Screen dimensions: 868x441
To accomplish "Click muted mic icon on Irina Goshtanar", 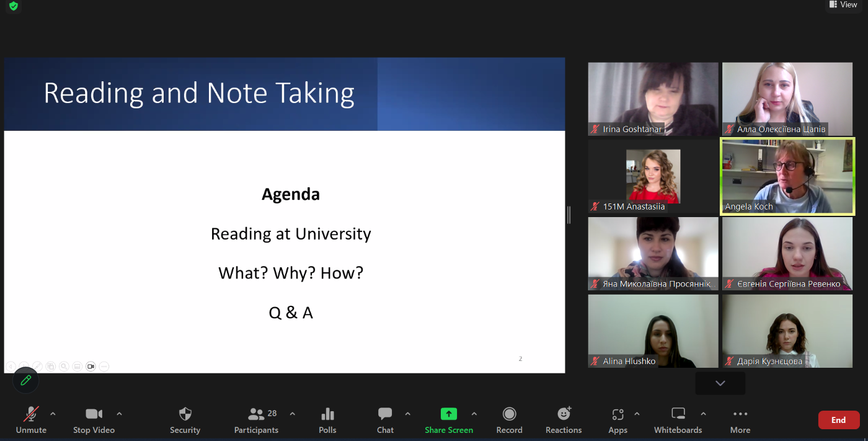I will pos(595,129).
